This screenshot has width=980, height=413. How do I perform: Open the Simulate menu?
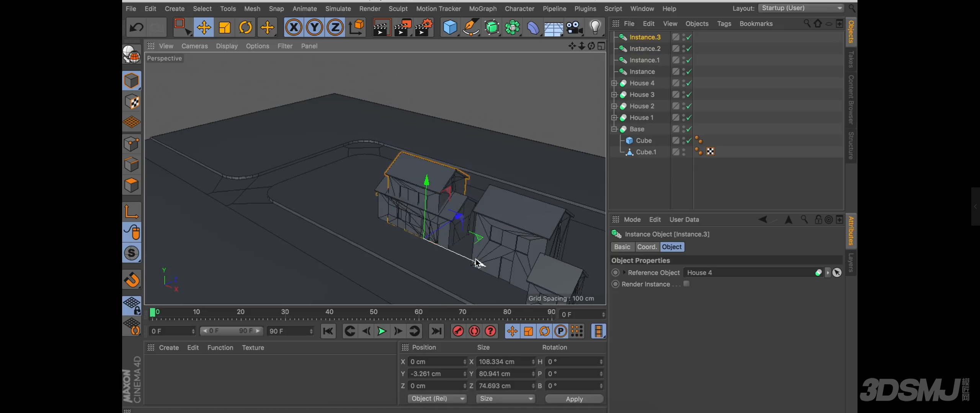coord(338,8)
